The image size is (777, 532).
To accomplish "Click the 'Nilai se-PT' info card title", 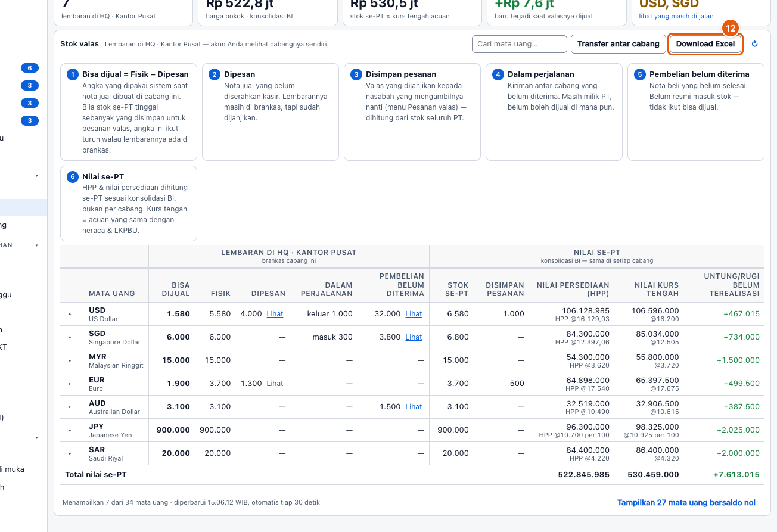I will tap(103, 177).
